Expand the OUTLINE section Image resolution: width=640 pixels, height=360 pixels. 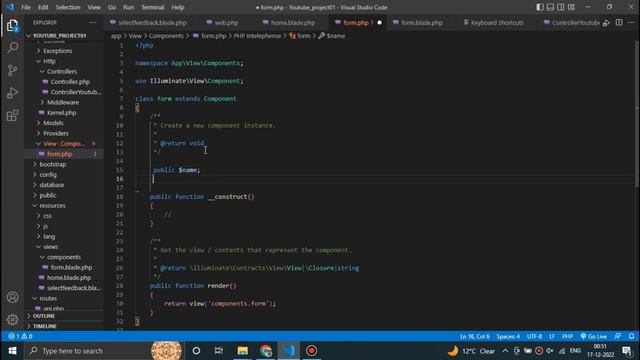click(44, 316)
